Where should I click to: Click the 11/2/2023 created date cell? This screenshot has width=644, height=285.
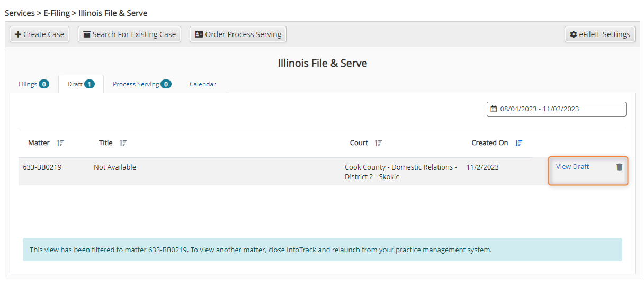(482, 167)
